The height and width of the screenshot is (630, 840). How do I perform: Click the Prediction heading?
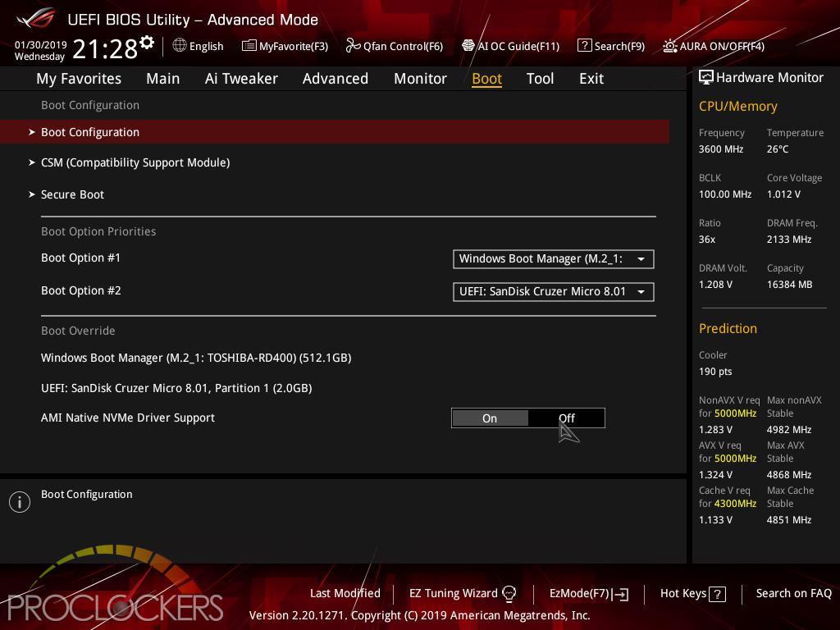tap(728, 328)
